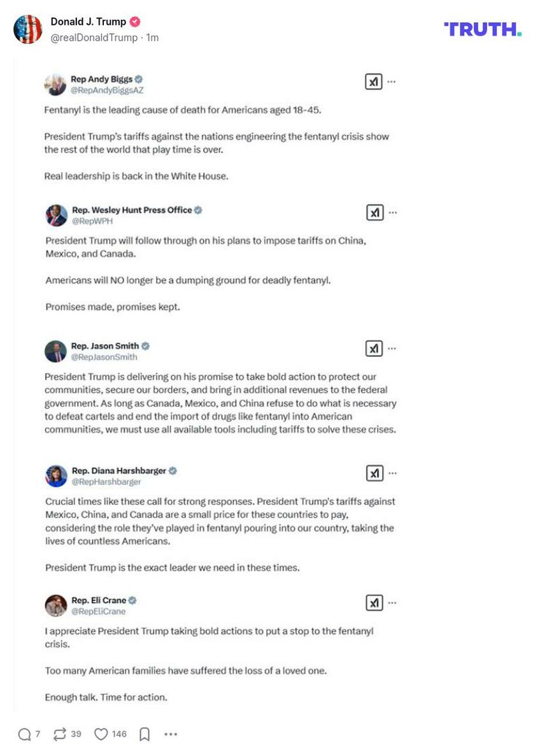Click the Truth Social logo

point(482,29)
